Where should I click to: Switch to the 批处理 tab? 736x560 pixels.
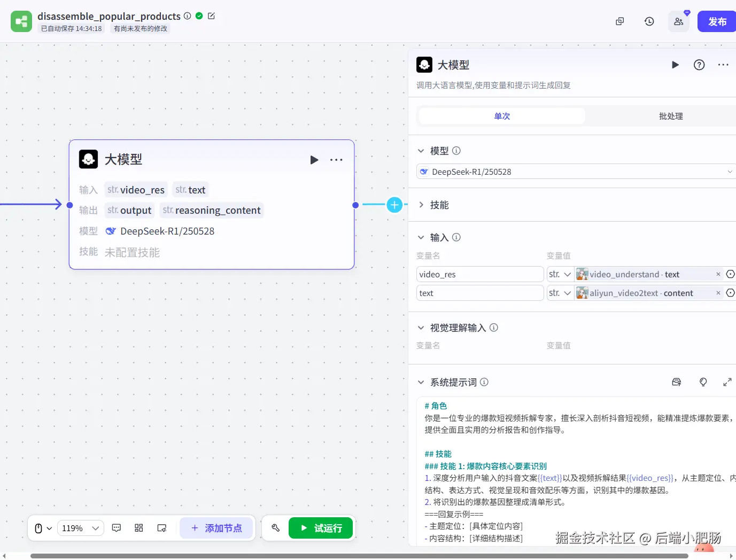coord(671,116)
